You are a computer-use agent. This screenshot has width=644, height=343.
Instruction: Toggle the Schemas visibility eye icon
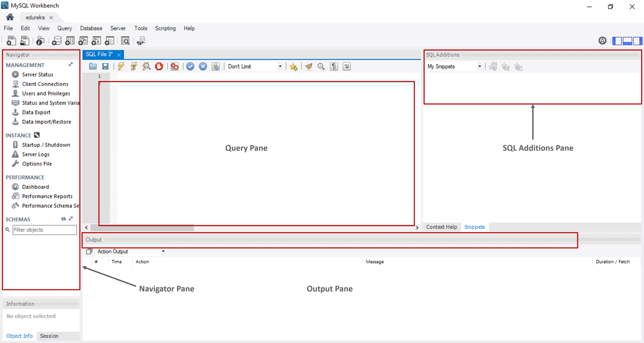tap(64, 219)
